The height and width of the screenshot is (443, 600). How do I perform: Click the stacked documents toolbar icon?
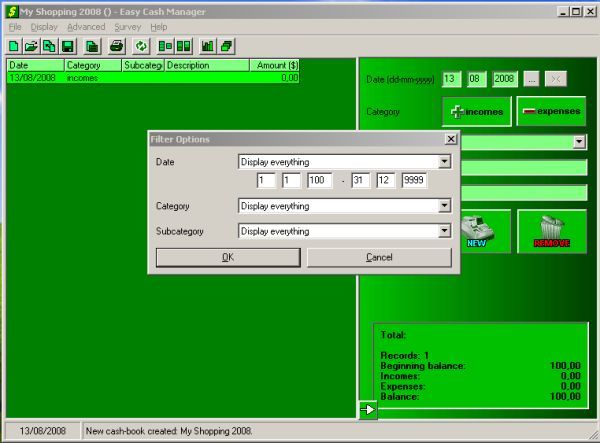click(92, 46)
